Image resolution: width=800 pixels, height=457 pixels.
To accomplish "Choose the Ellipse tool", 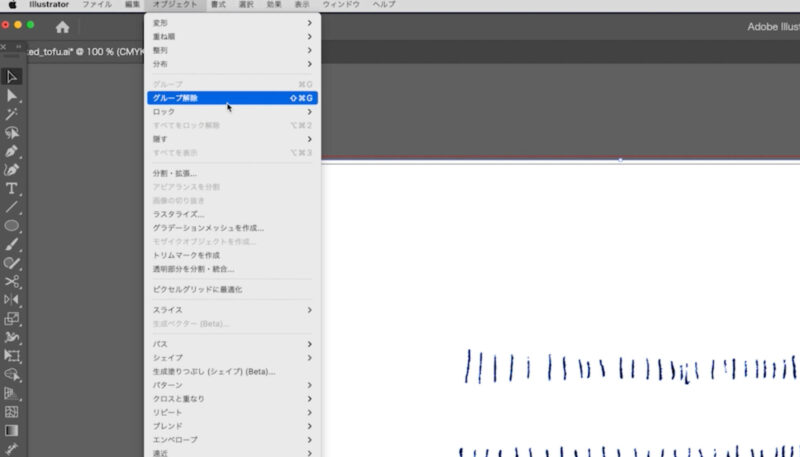I will [x=12, y=225].
